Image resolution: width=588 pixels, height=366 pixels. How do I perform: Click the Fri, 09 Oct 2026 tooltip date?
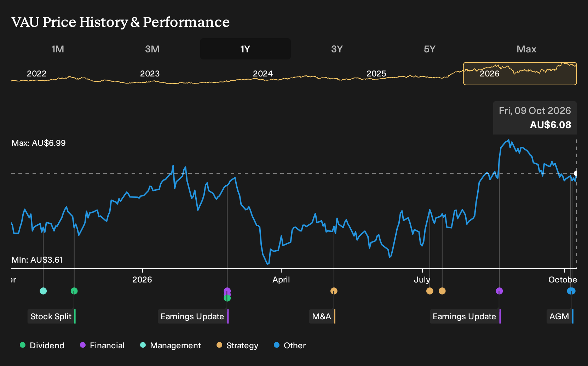click(535, 111)
